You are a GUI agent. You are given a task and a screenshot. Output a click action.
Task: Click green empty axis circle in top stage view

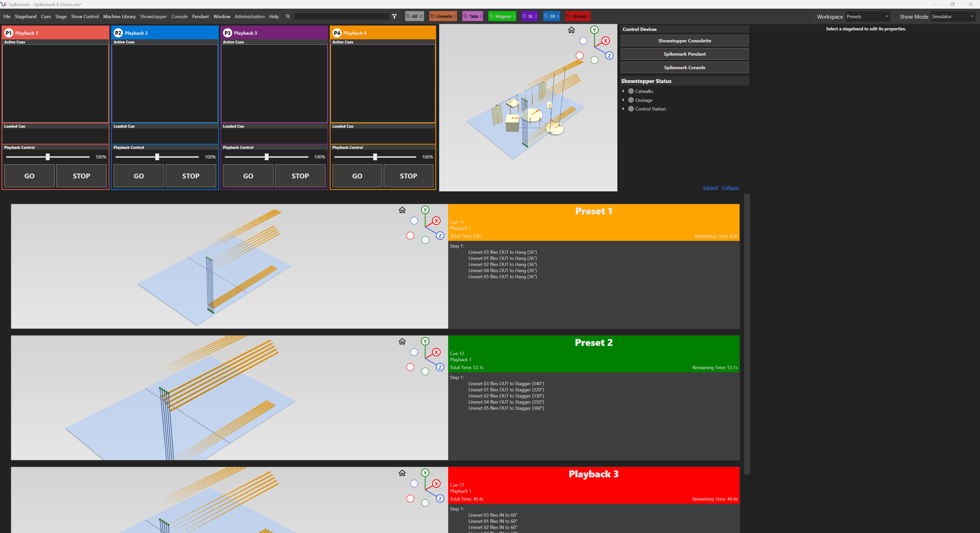(x=594, y=60)
